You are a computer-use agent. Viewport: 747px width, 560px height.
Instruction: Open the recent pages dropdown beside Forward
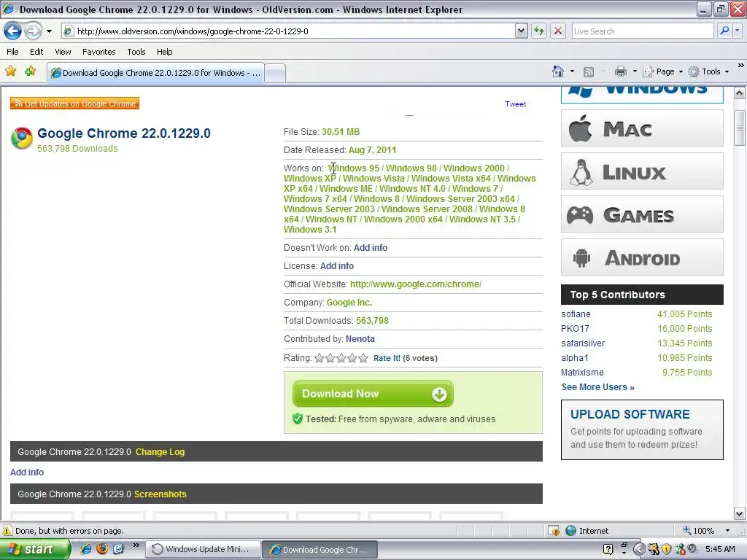pos(49,31)
